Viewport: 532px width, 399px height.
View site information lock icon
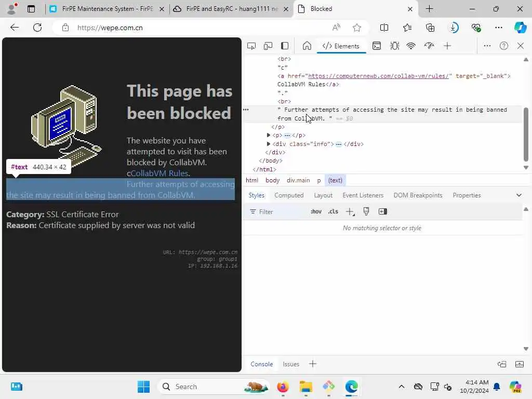pyautogui.click(x=65, y=28)
